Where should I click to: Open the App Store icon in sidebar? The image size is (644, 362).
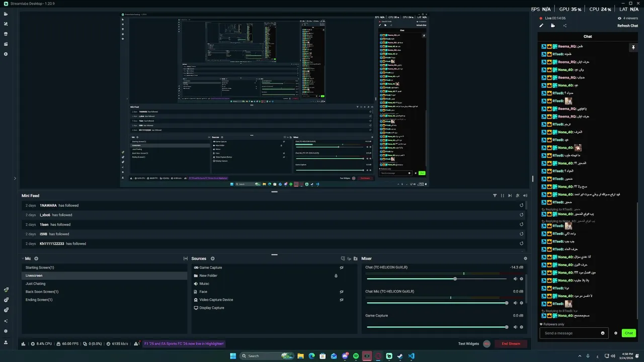click(x=6, y=34)
